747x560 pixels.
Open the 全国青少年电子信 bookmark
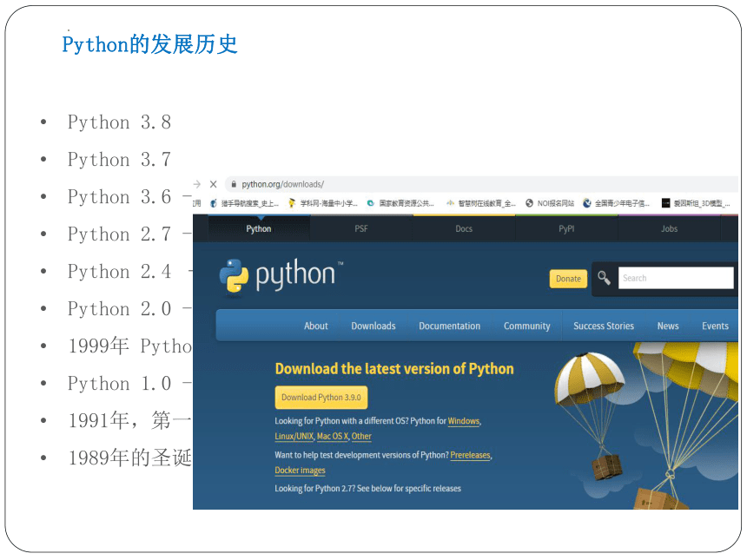point(617,203)
